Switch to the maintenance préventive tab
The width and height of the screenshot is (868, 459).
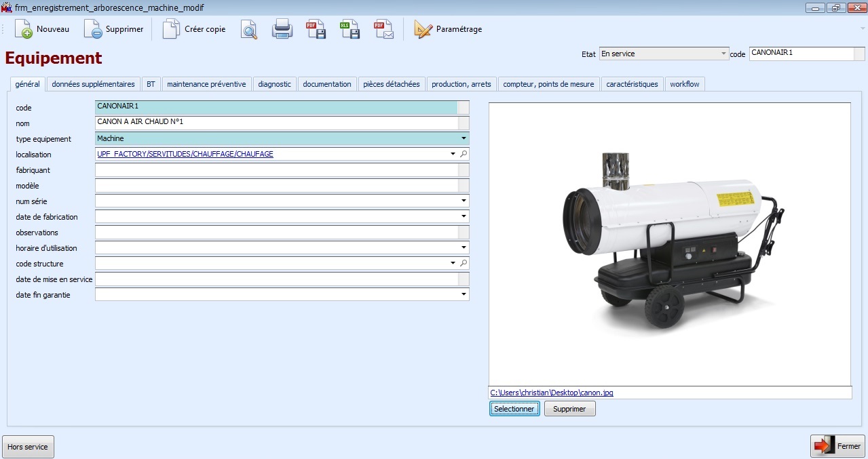(x=206, y=84)
